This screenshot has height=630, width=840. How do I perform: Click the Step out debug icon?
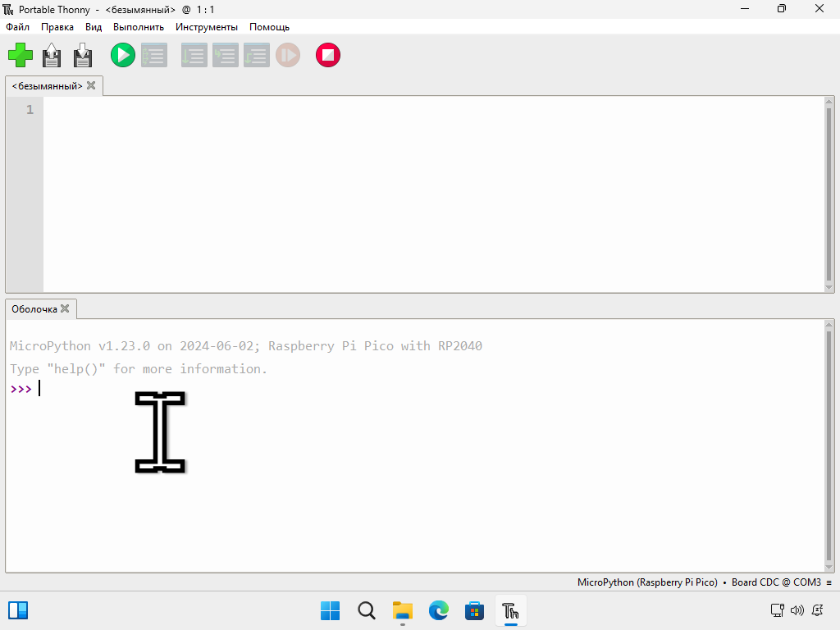click(257, 55)
